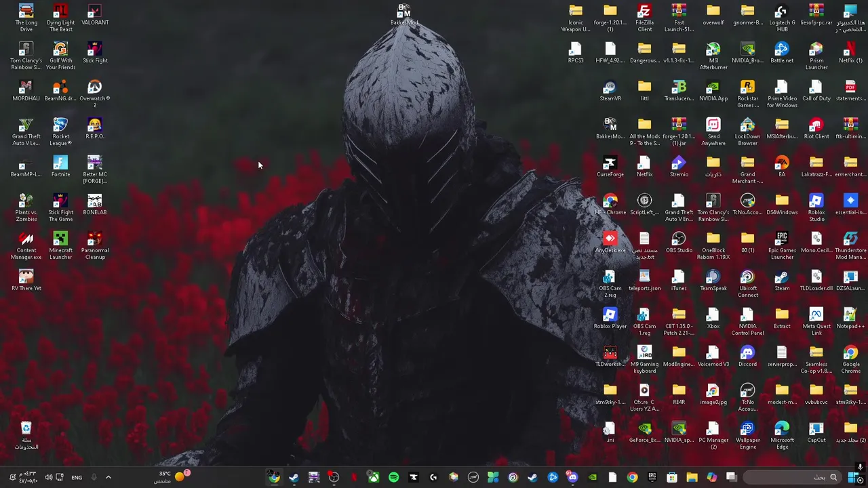The height and width of the screenshot is (488, 868).
Task: Open the volume speaker control
Action: click(48, 477)
